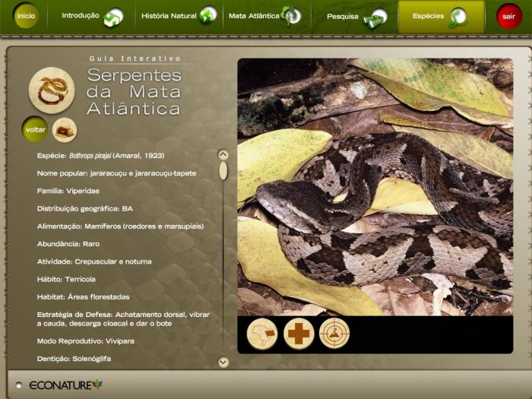Open the medical cross first-aid icon
The width and height of the screenshot is (532, 399).
(299, 334)
